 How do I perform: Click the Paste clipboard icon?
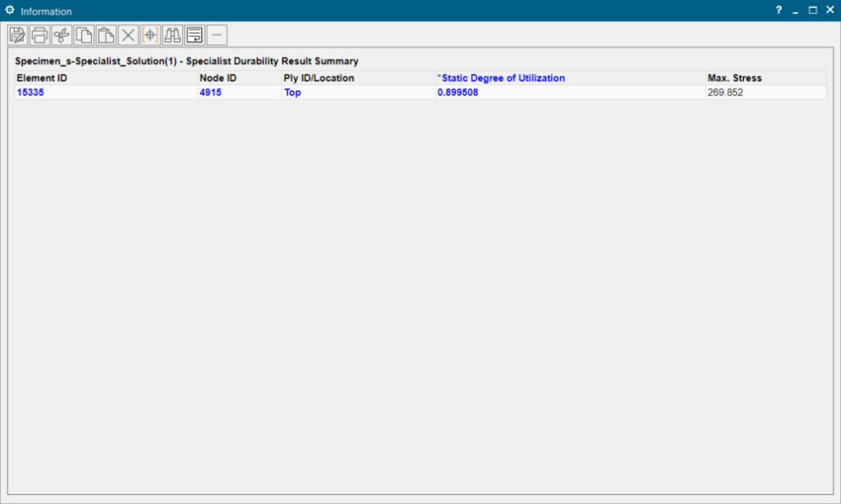[x=106, y=35]
